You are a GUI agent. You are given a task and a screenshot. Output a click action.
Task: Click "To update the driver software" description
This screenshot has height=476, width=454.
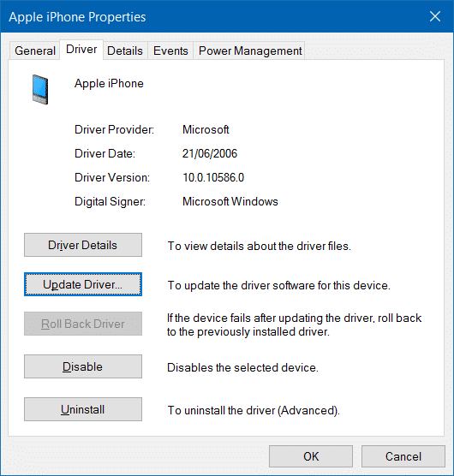(x=278, y=286)
